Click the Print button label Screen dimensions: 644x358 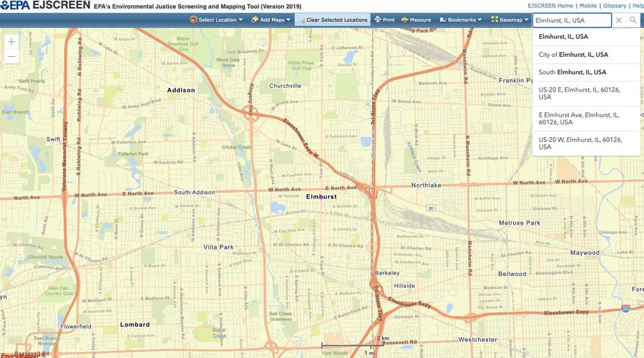(x=389, y=20)
